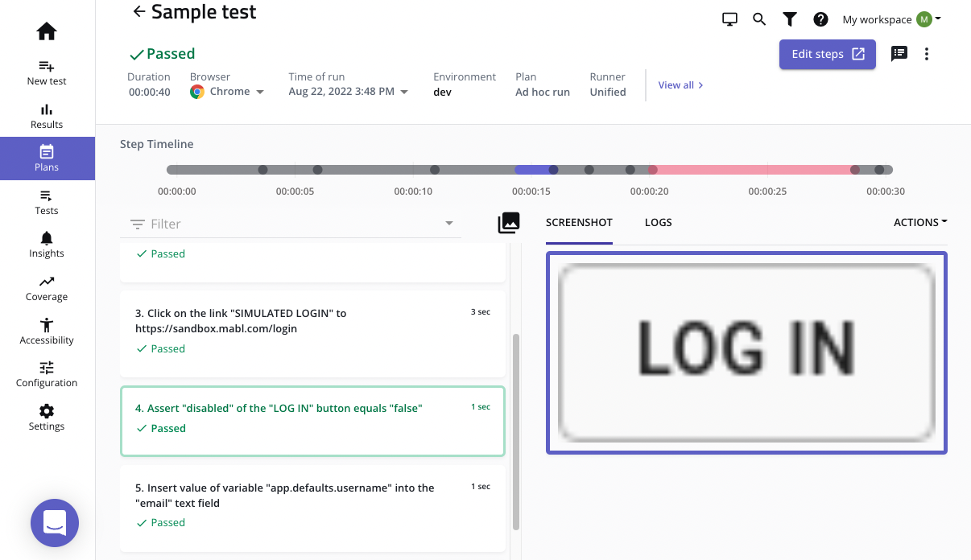This screenshot has width=971, height=560.
Task: Open the three-dot more options menu
Action: (927, 54)
